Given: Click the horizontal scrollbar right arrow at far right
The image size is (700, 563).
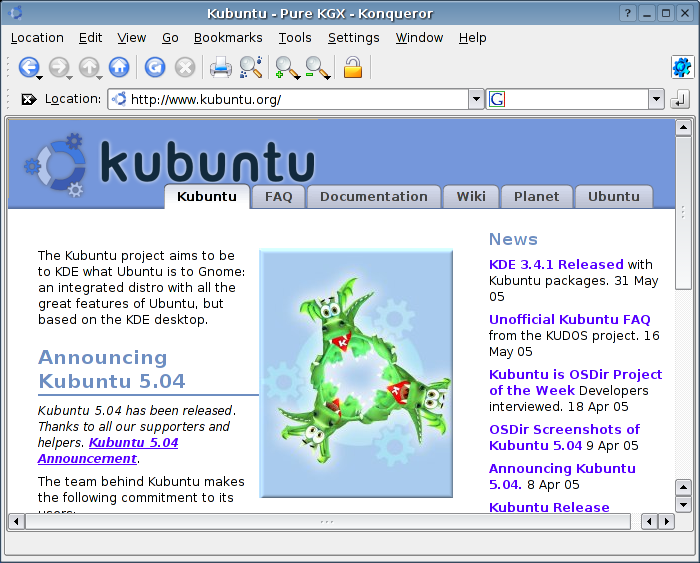Looking at the screenshot, I should [x=667, y=521].
